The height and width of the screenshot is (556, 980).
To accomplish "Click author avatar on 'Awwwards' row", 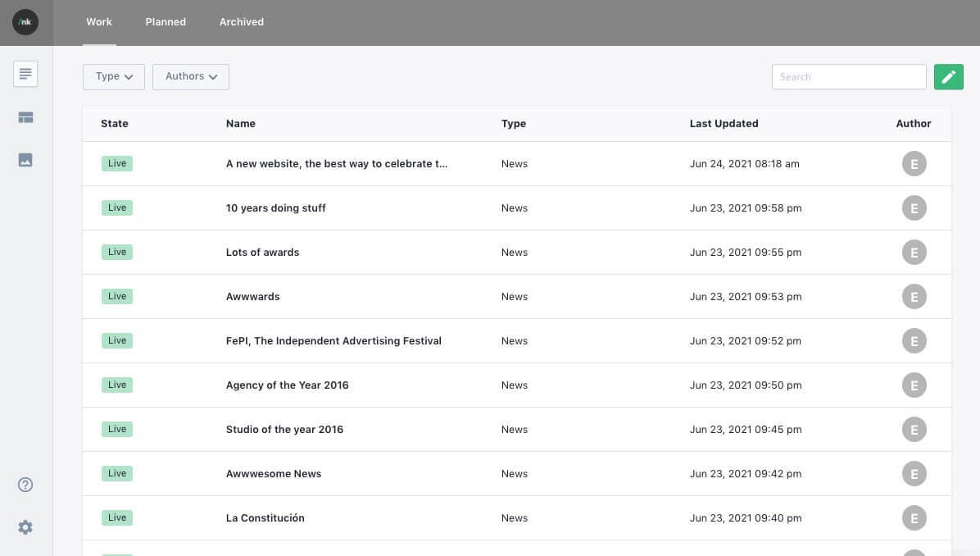I will tap(914, 297).
